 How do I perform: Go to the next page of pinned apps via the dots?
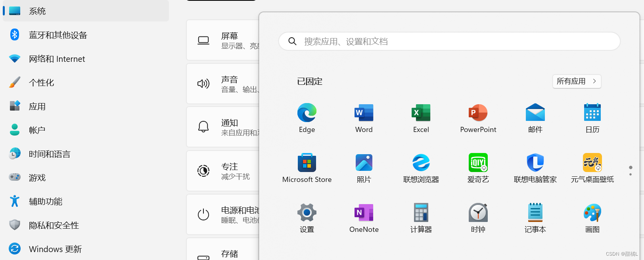pyautogui.click(x=631, y=174)
